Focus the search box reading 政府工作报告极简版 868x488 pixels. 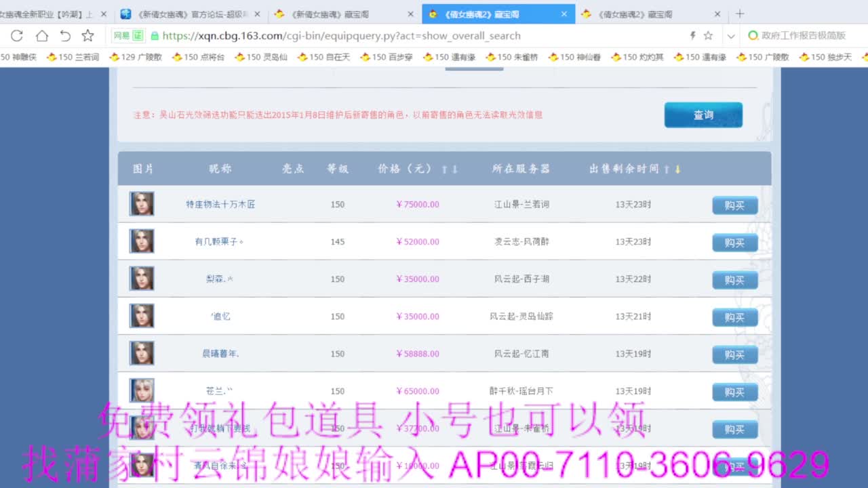click(x=804, y=36)
